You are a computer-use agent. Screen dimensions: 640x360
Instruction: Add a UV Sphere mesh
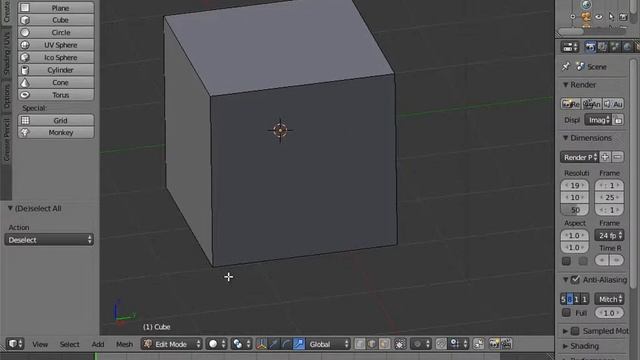[x=56, y=45]
